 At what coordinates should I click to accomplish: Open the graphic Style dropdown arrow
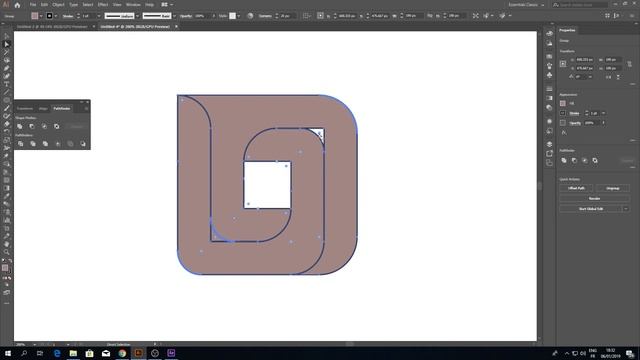(x=239, y=16)
